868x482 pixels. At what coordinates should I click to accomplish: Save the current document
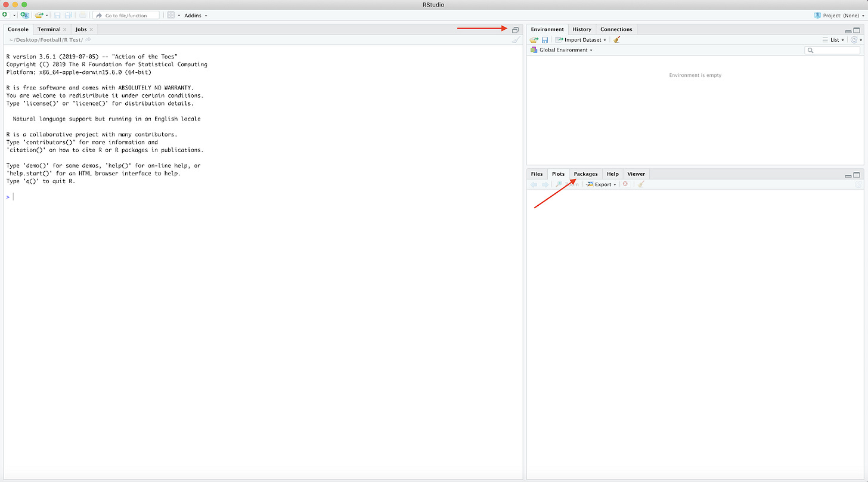57,14
